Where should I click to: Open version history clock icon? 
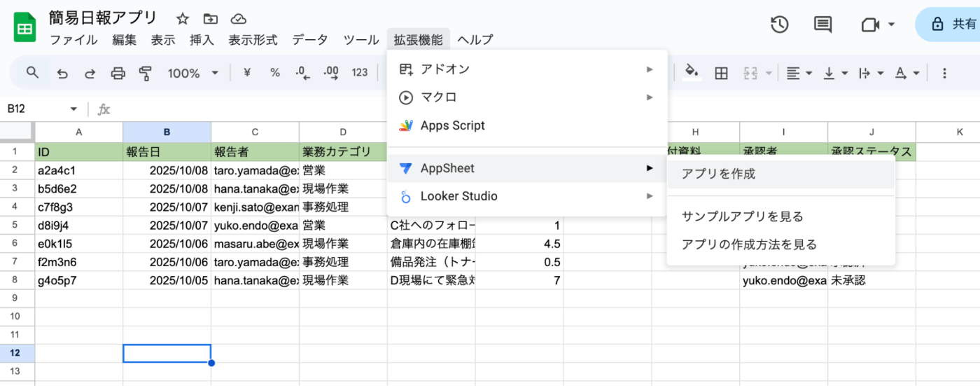coord(779,25)
